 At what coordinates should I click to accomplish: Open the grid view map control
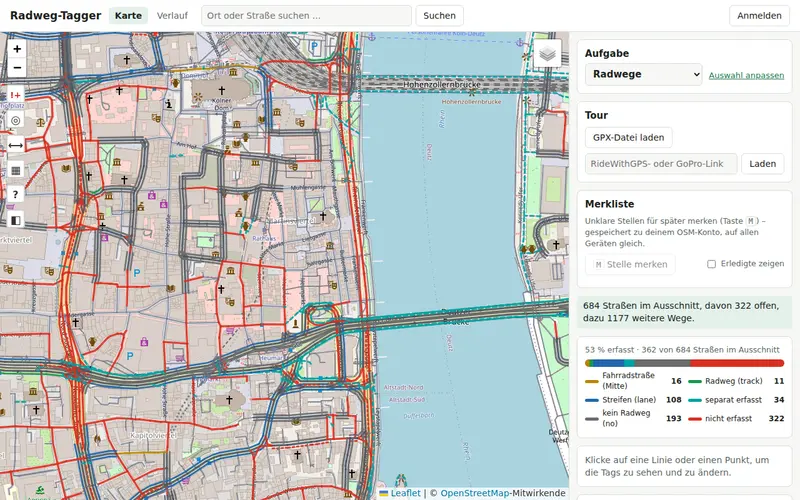[16, 170]
